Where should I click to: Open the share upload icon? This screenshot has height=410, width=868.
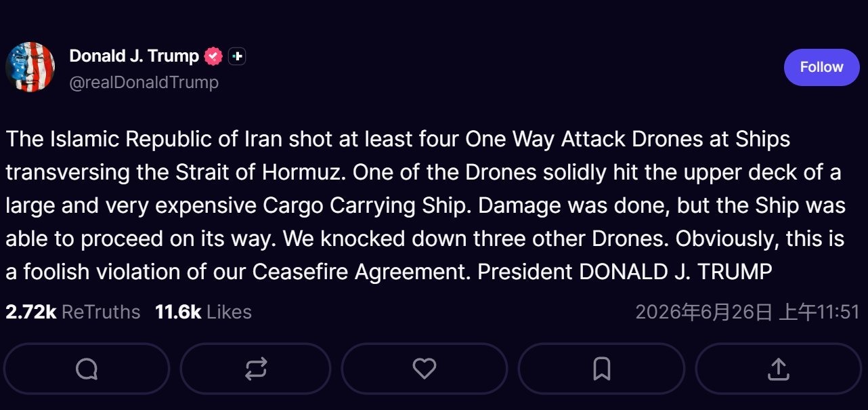click(779, 369)
